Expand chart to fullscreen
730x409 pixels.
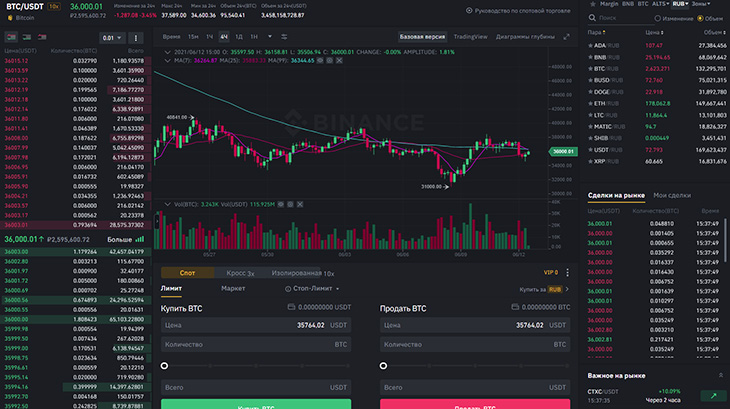(566, 37)
